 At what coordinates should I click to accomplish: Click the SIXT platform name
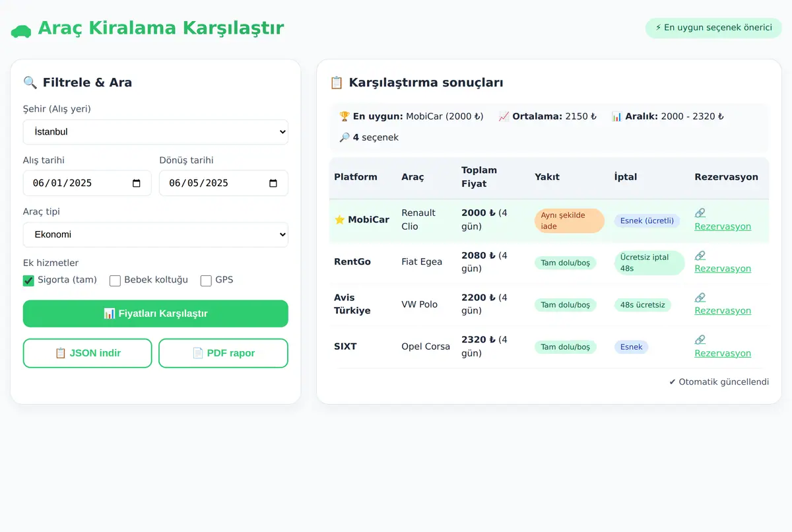tap(345, 347)
